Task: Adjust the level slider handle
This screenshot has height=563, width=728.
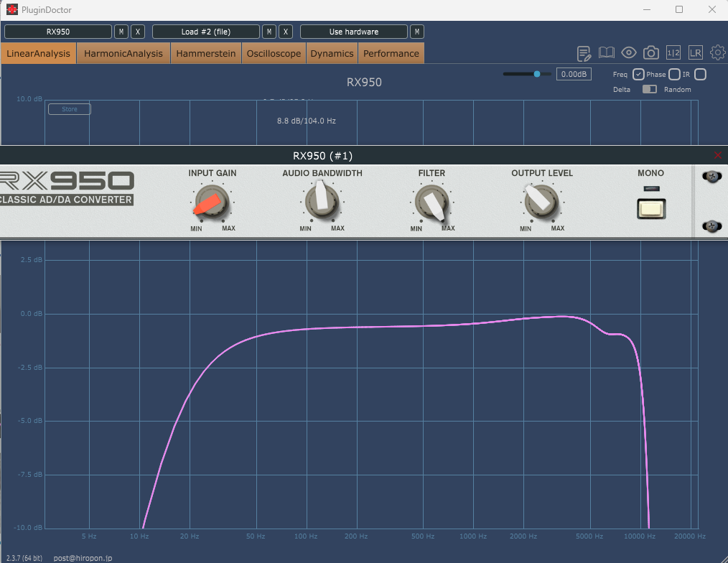Action: pos(537,74)
